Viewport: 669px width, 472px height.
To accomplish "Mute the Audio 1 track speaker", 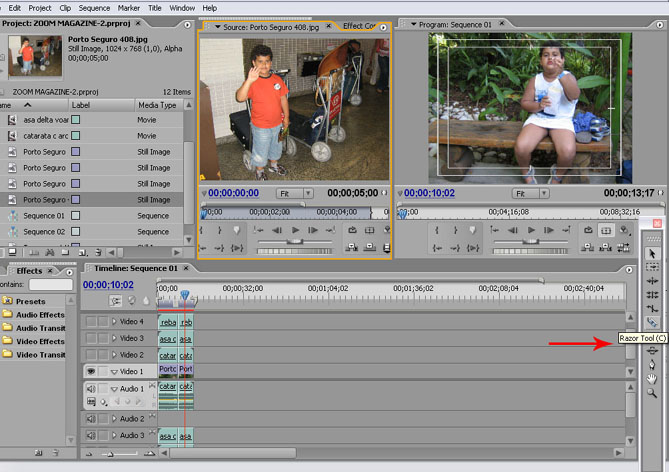I will 91,389.
